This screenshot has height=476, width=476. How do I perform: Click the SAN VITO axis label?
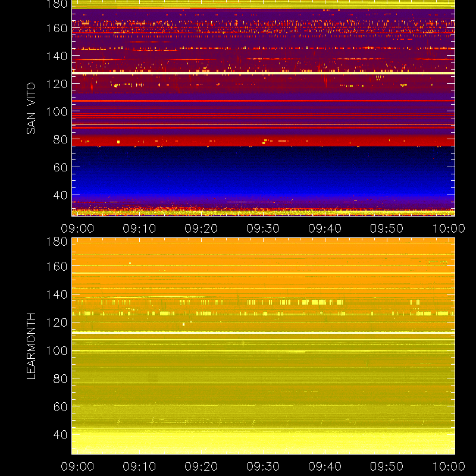(31, 108)
